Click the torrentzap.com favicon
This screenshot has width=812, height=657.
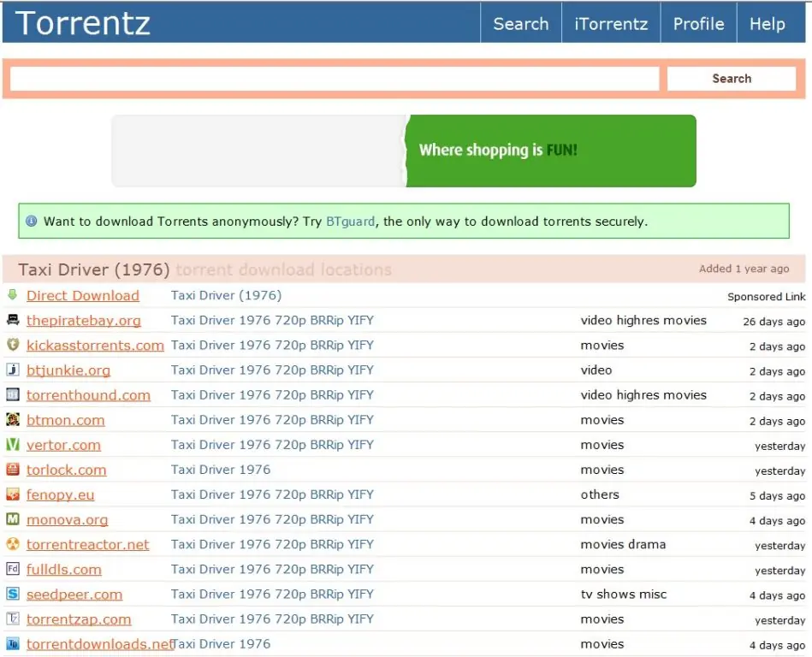pos(13,619)
